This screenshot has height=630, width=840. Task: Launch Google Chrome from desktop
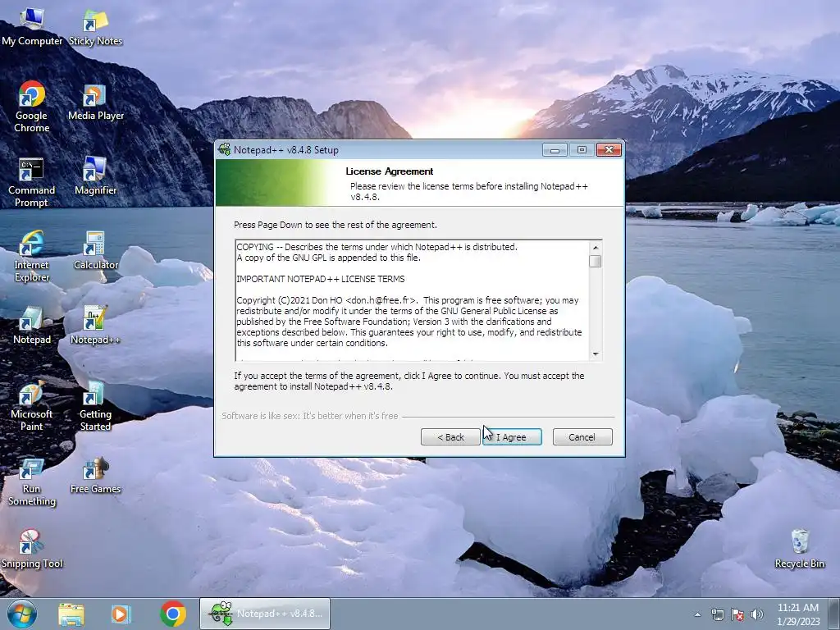point(32,107)
